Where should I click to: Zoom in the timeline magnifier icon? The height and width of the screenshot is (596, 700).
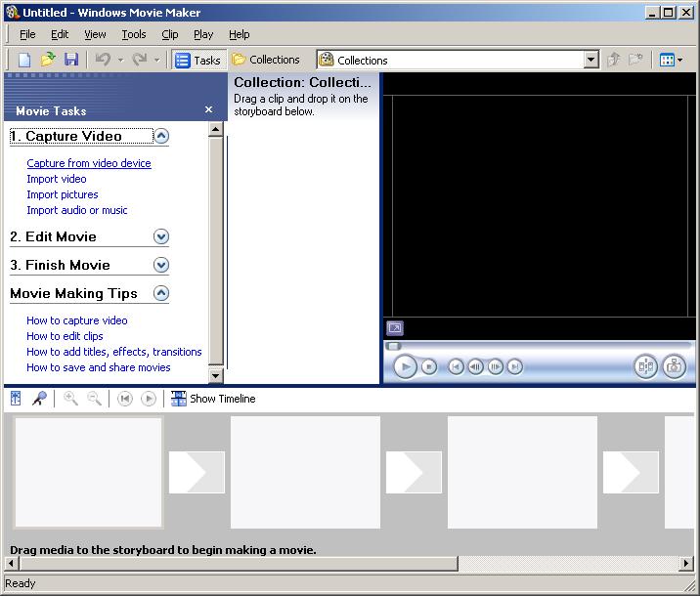[x=70, y=399]
